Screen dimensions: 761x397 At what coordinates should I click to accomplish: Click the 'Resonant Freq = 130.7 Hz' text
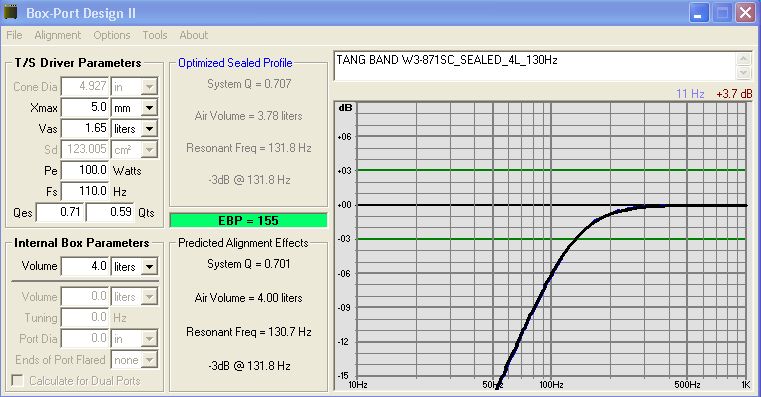248,332
